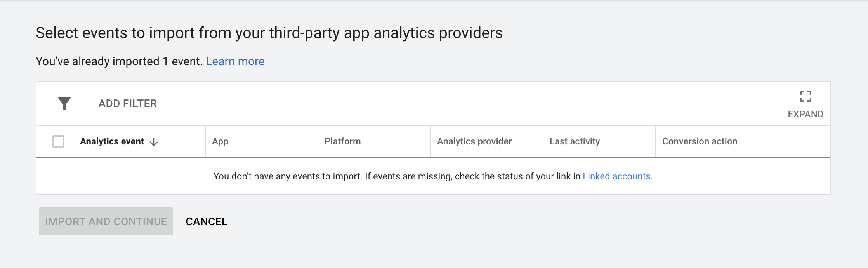Click the funnel filter icon
This screenshot has height=268, width=868.
(x=64, y=103)
